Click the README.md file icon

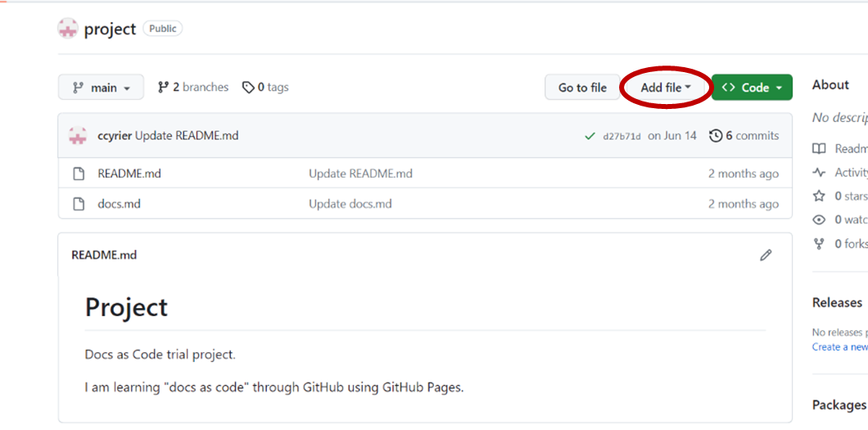pos(79,174)
